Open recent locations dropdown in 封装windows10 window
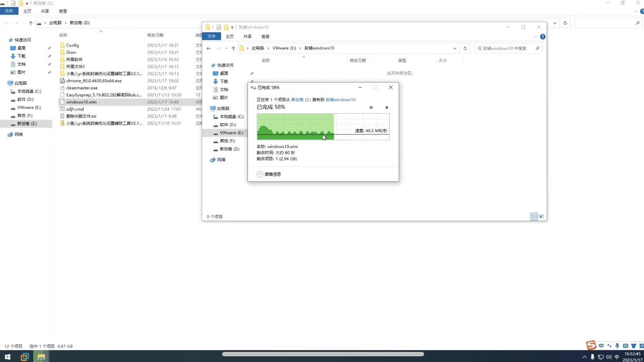 (226, 48)
